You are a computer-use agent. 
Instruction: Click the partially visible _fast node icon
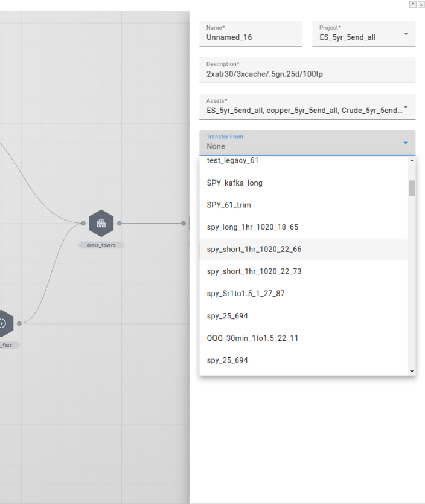(3, 323)
